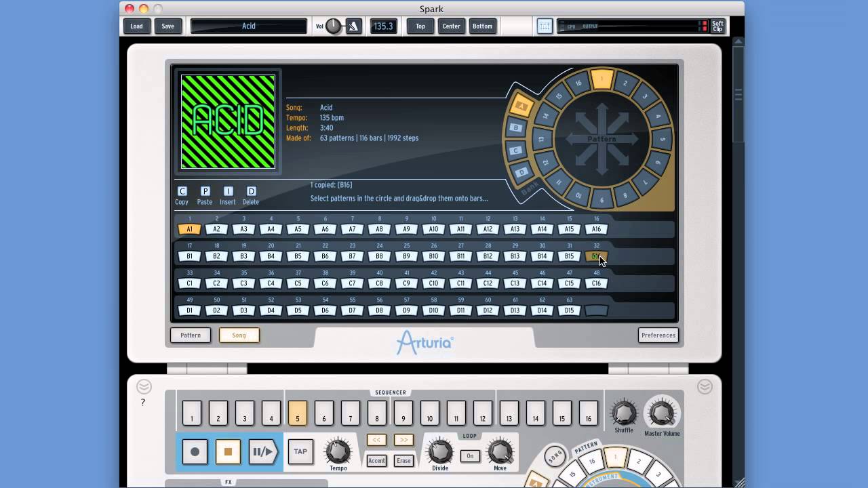The width and height of the screenshot is (868, 488).
Task: Select song slot A1
Action: click(x=189, y=229)
